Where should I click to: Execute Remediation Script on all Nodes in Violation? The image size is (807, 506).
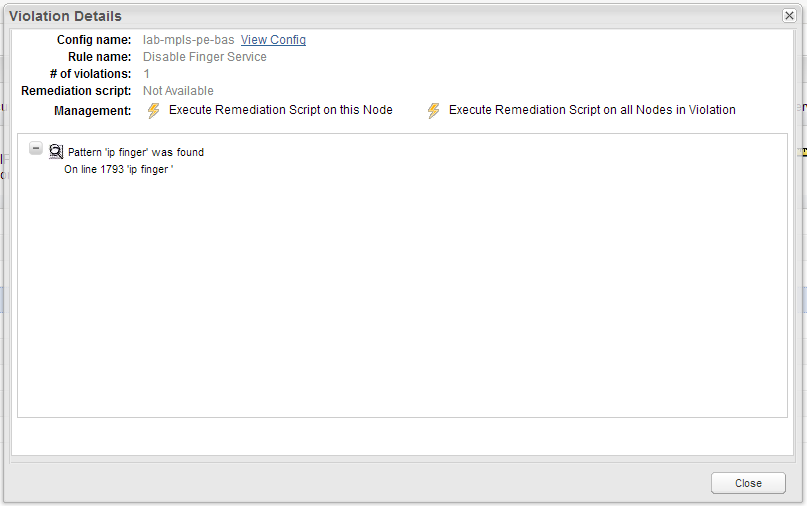click(x=592, y=110)
